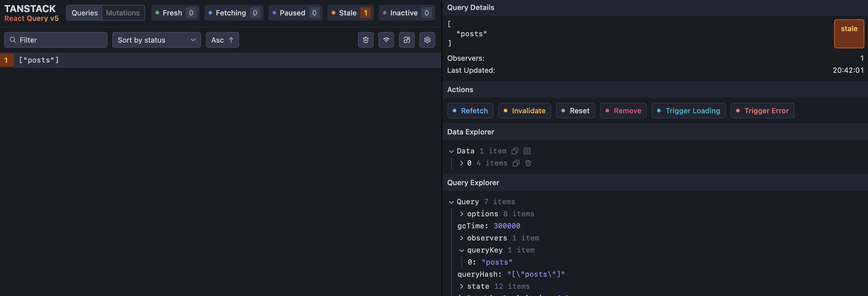Copy item 0 to clipboard

click(x=516, y=163)
